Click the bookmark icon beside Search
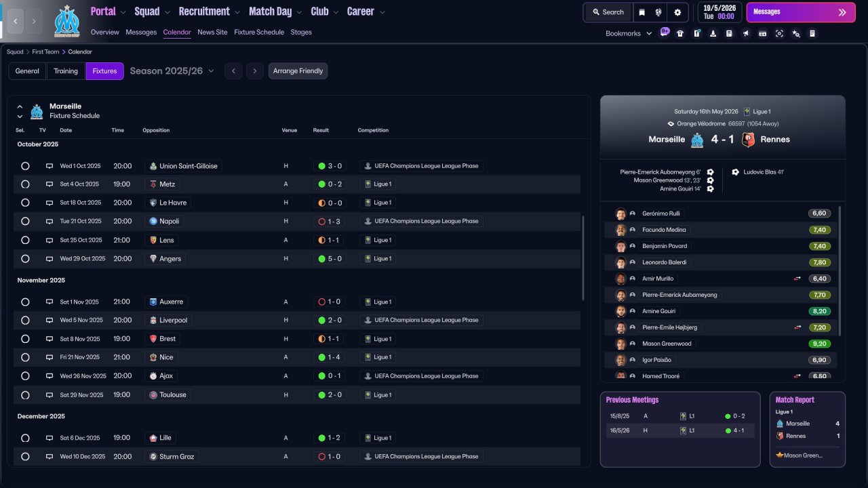Image resolution: width=868 pixels, height=488 pixels. click(642, 12)
